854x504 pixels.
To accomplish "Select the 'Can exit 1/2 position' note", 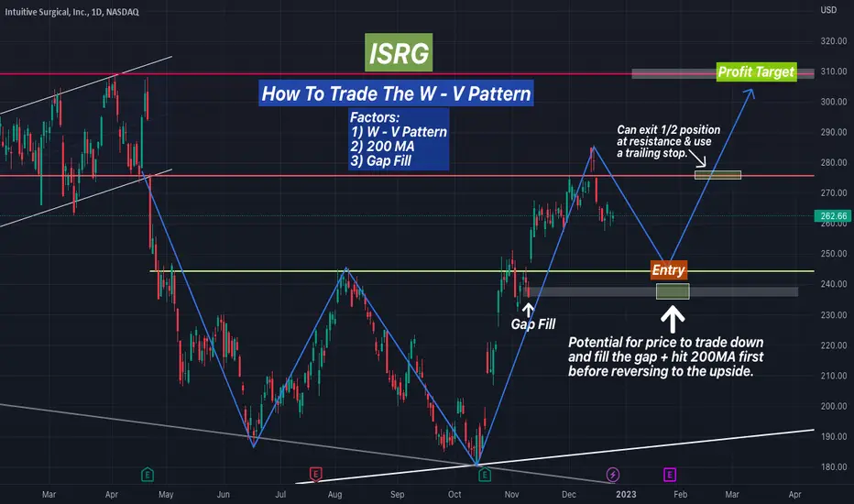I will (x=668, y=141).
